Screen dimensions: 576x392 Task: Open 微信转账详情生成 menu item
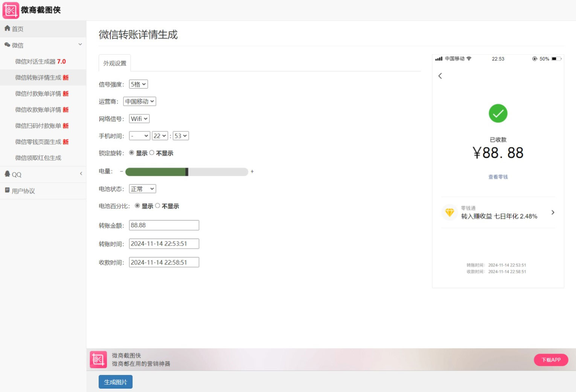pos(43,78)
